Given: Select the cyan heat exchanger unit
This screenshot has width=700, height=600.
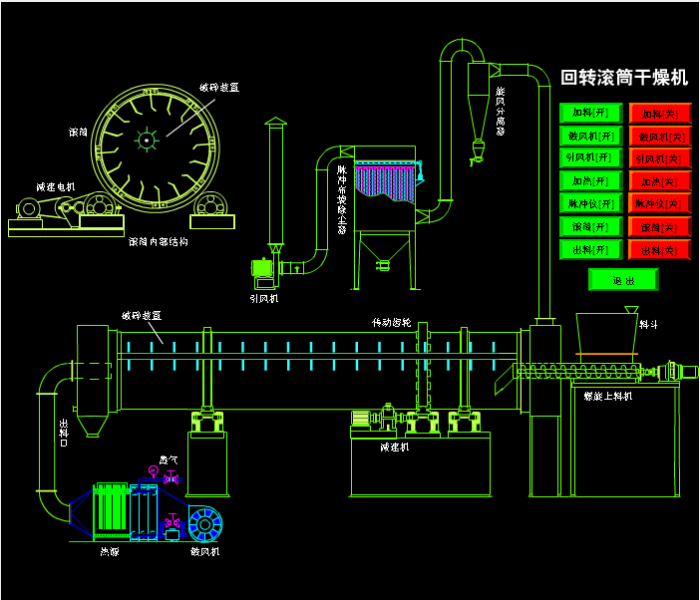Looking at the screenshot, I should click(144, 512).
